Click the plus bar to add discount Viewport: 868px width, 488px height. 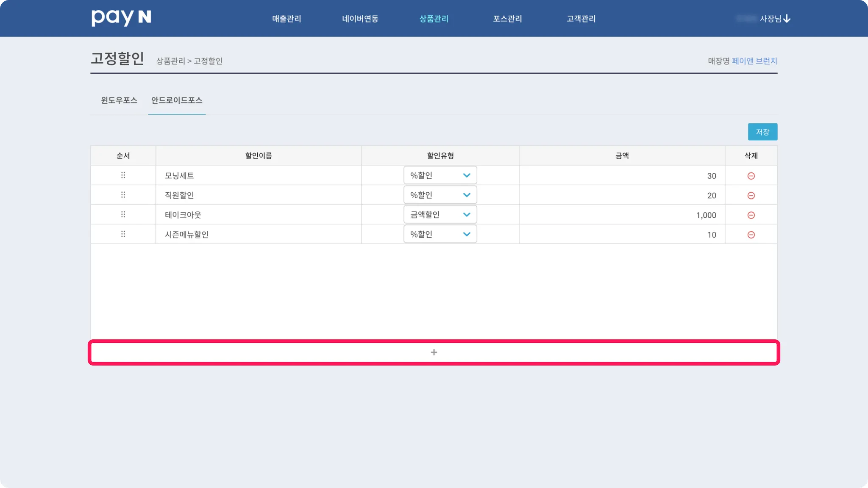434,352
